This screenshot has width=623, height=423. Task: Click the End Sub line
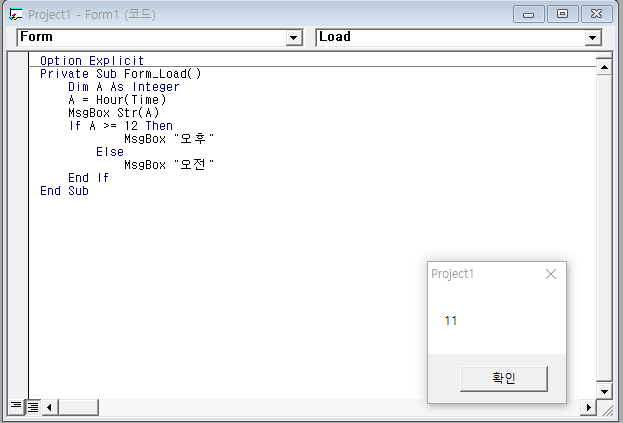(64, 191)
